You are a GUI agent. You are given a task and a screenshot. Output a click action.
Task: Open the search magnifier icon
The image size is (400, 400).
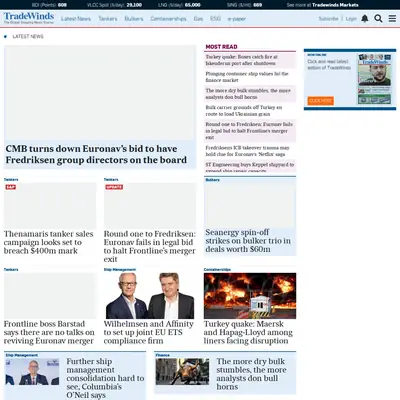click(378, 19)
